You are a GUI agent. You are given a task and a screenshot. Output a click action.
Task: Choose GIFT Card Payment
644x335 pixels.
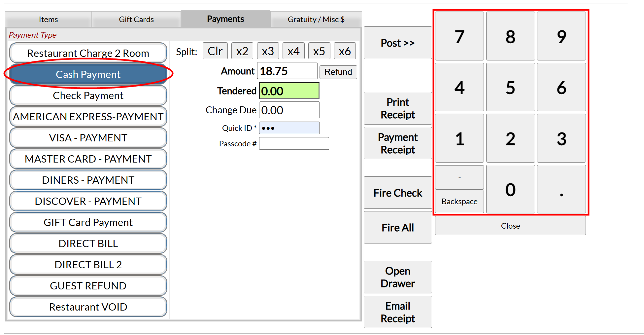[88, 222]
